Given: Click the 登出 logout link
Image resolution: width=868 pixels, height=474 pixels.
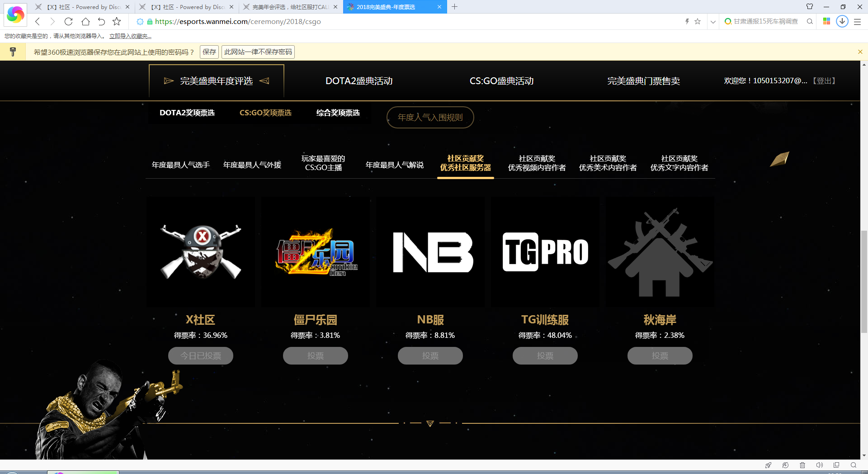Looking at the screenshot, I should click(824, 81).
